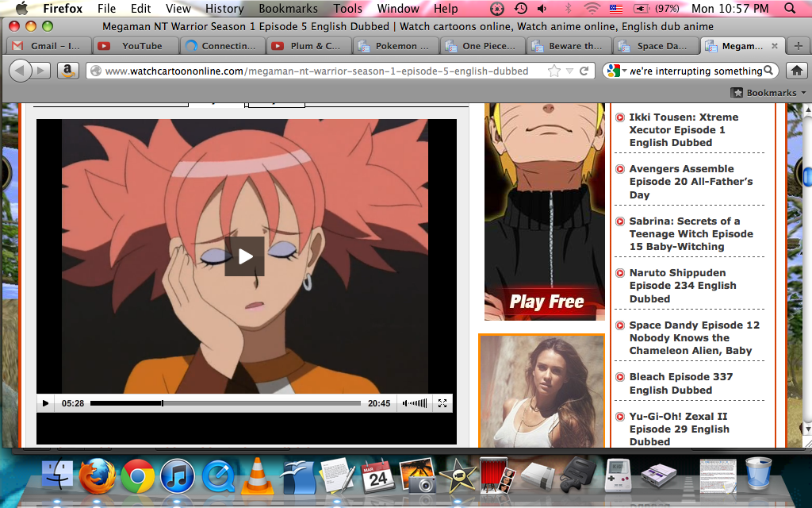
Task: Open the History menu
Action: (x=224, y=8)
